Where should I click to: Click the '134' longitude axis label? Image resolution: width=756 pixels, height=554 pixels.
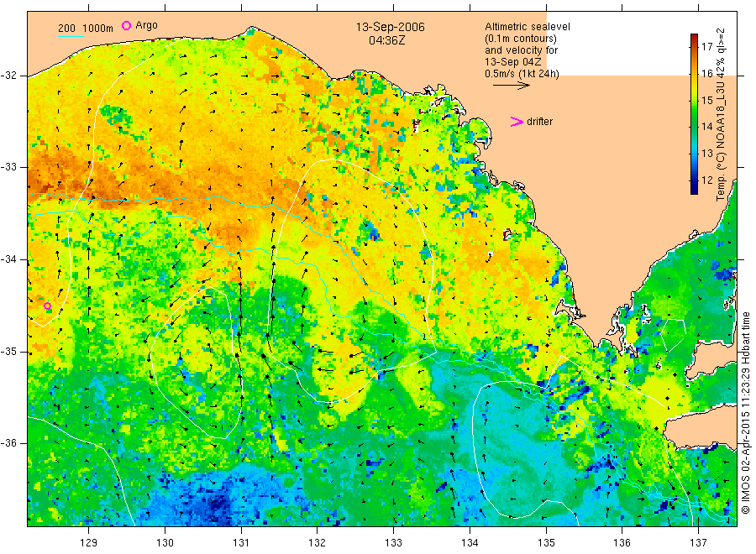click(470, 543)
